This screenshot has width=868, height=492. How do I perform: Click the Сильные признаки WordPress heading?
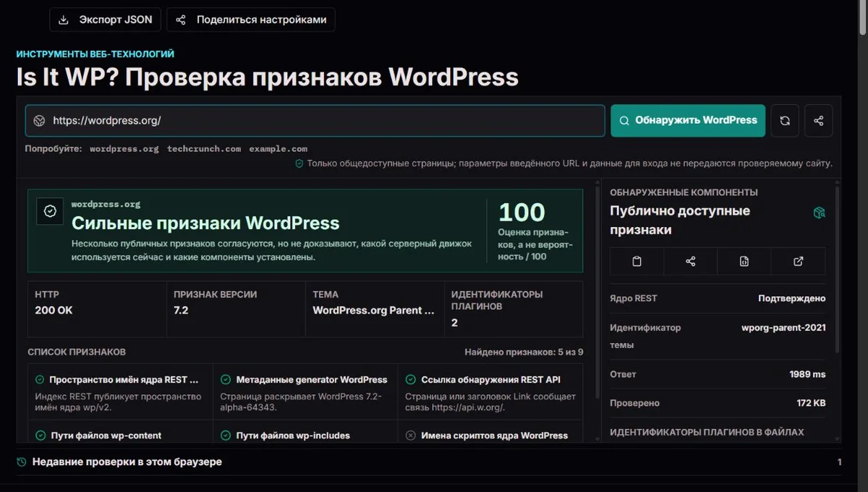205,223
